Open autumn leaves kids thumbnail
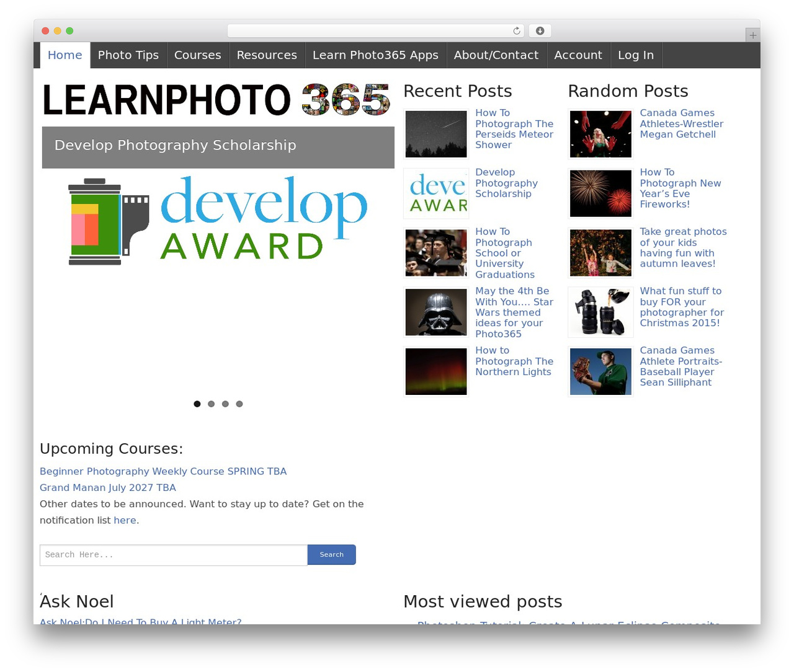Screen dimensions: 794x672 pyautogui.click(x=600, y=253)
